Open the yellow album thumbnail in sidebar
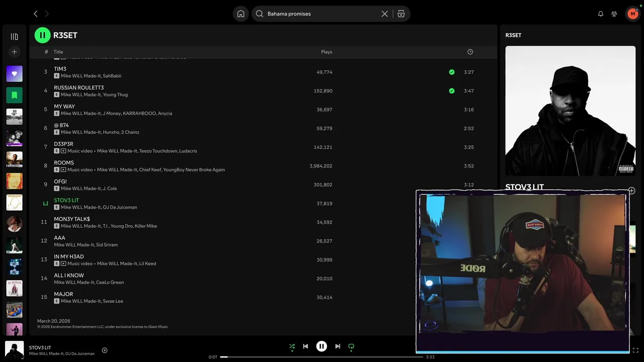Image resolution: width=644 pixels, height=362 pixels. click(14, 182)
